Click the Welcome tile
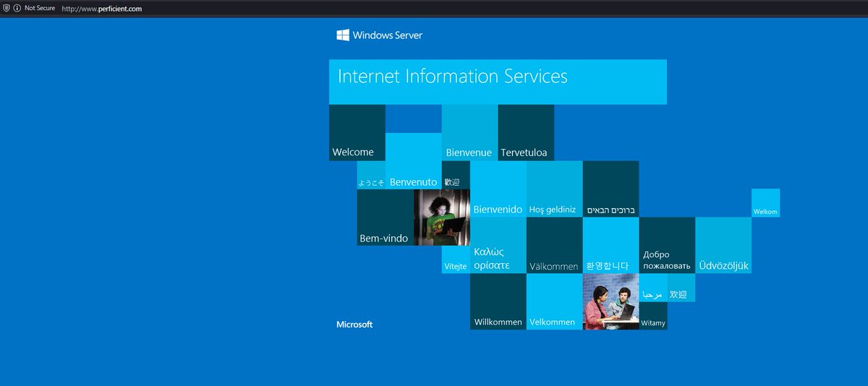 357,132
